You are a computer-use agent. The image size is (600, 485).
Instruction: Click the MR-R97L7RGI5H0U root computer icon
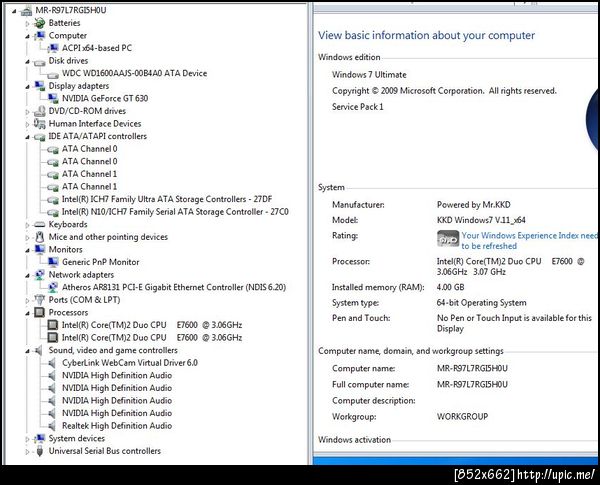[x=26, y=11]
